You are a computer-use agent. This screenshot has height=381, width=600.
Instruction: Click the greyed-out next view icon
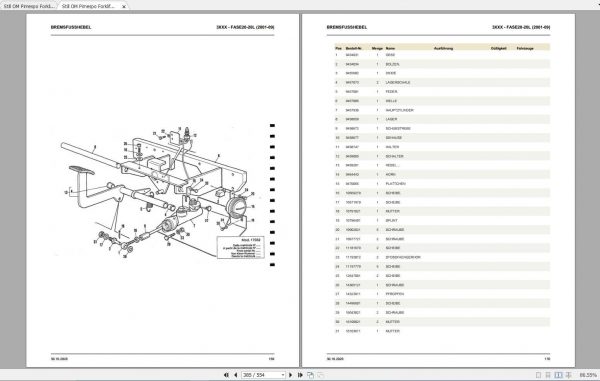[320, 375]
